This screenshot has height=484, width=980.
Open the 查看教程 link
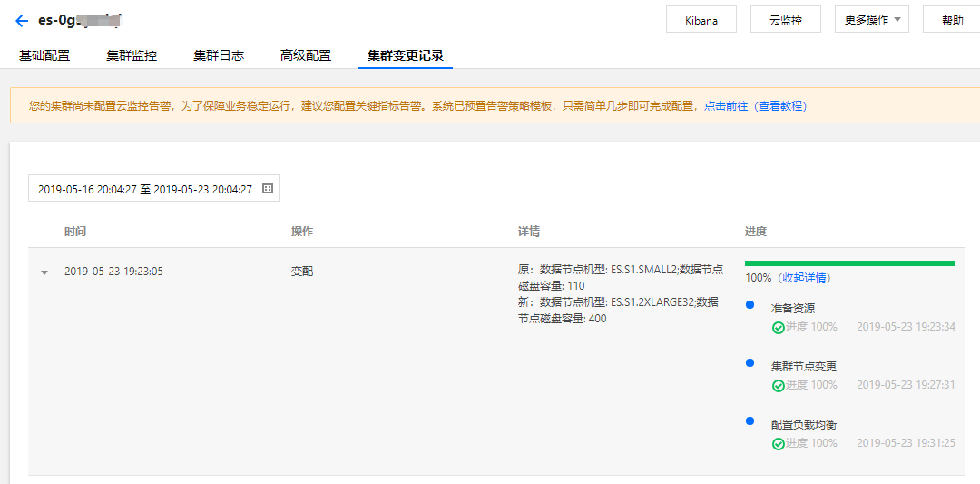tap(780, 105)
